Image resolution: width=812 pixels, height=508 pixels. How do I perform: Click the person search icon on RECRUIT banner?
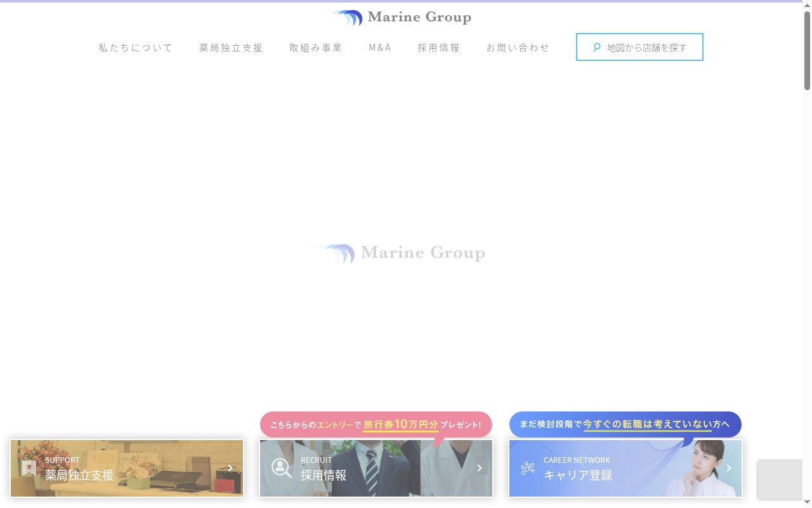(282, 468)
